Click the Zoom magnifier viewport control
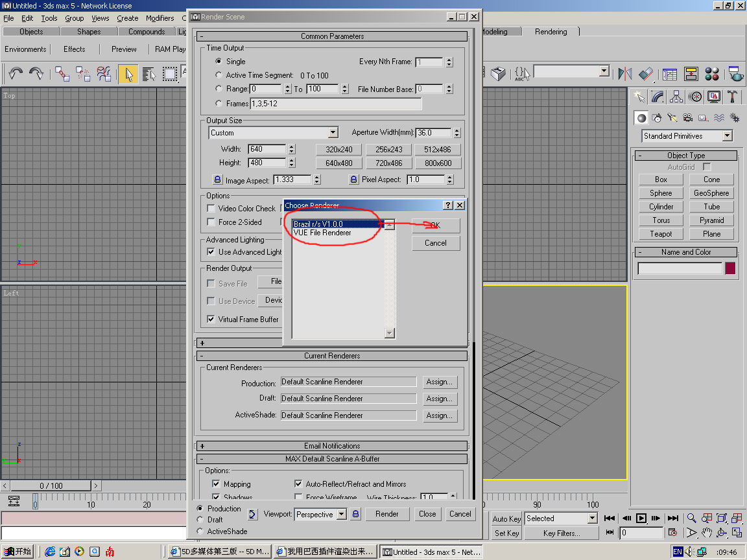 coord(691,518)
